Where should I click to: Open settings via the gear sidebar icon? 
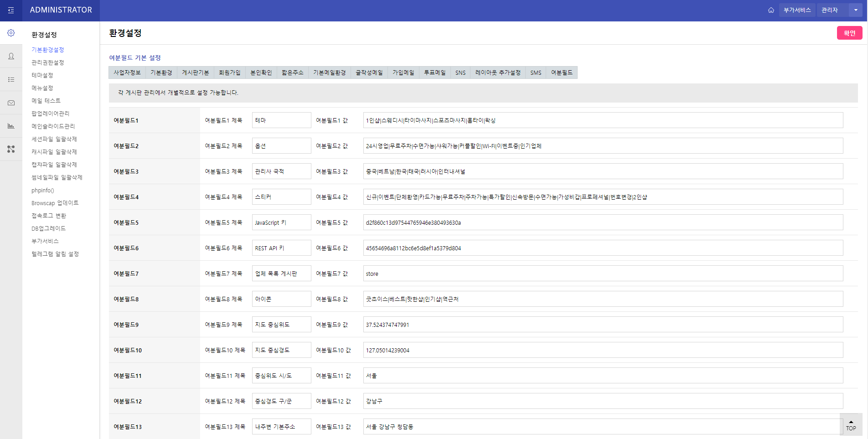click(x=11, y=33)
